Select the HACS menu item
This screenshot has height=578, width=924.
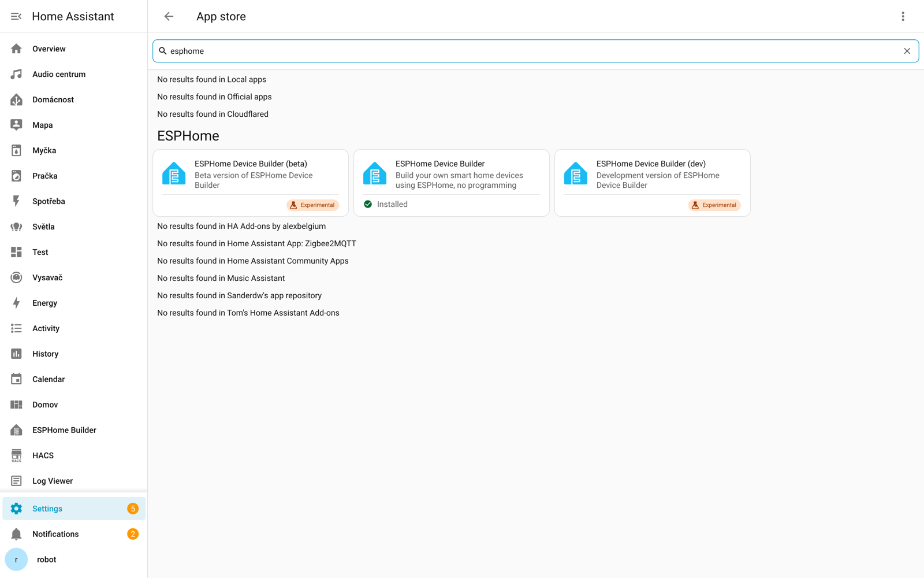[x=74, y=455]
